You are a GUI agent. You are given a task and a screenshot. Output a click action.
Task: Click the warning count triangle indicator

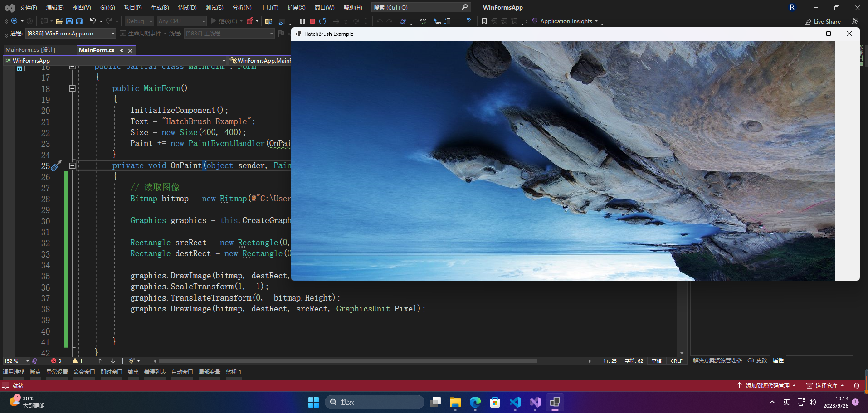click(78, 361)
